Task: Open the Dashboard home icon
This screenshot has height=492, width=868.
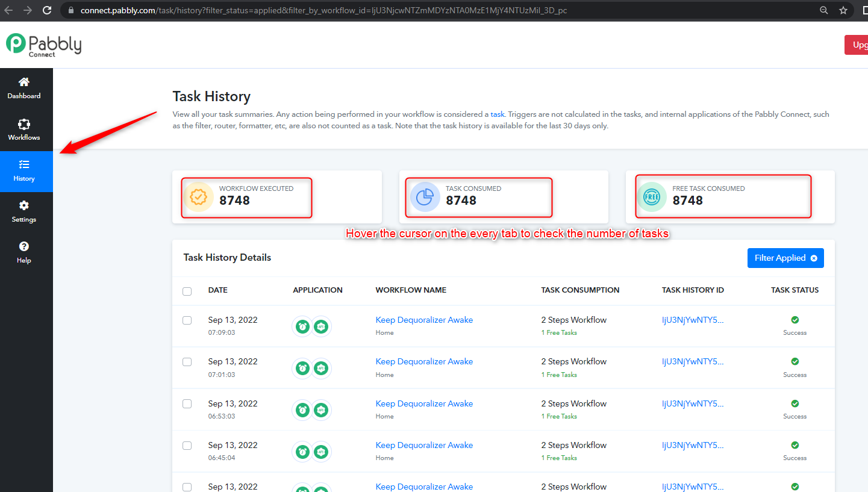Action: click(24, 82)
